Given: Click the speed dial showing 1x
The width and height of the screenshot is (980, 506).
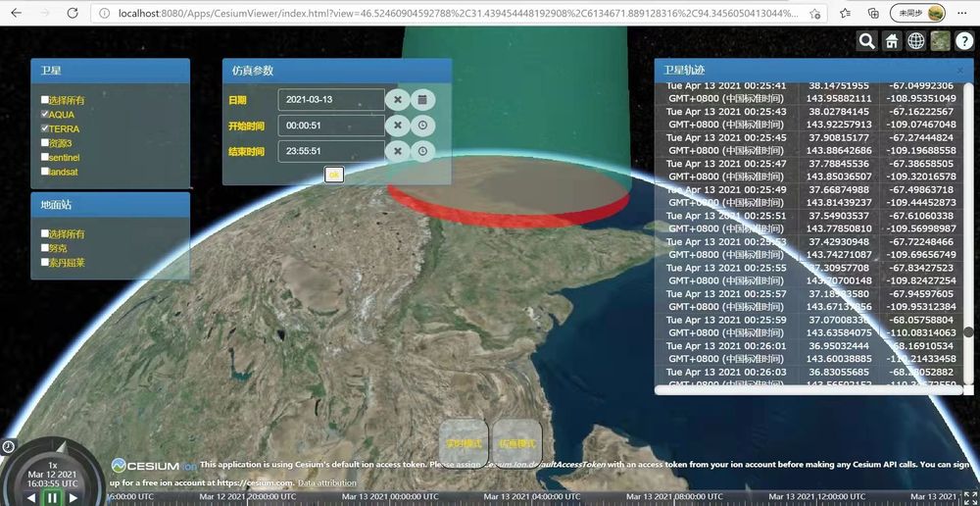Looking at the screenshot, I should [x=53, y=466].
